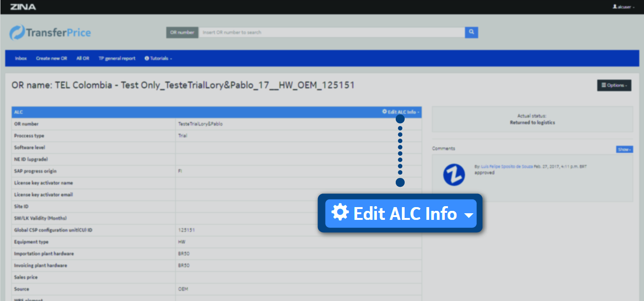Go to the Inbox menu item
Image resolution: width=644 pixels, height=301 pixels.
pyautogui.click(x=21, y=59)
